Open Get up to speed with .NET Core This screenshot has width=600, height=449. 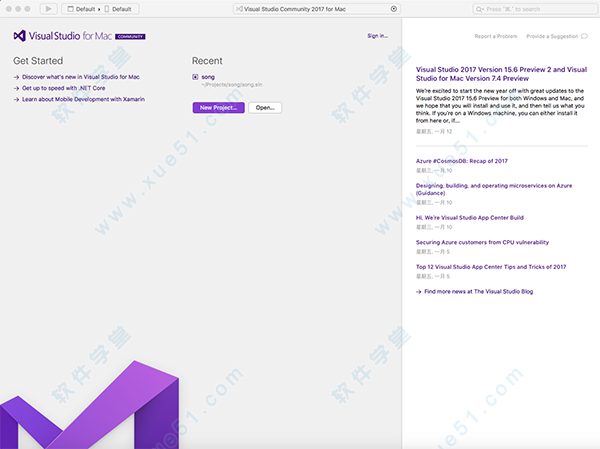pos(64,88)
